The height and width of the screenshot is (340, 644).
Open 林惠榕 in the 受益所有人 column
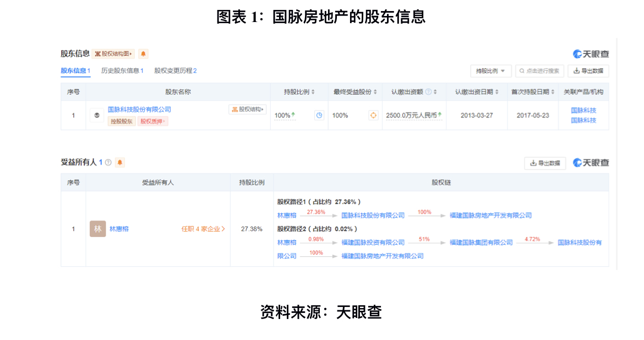coord(119,229)
